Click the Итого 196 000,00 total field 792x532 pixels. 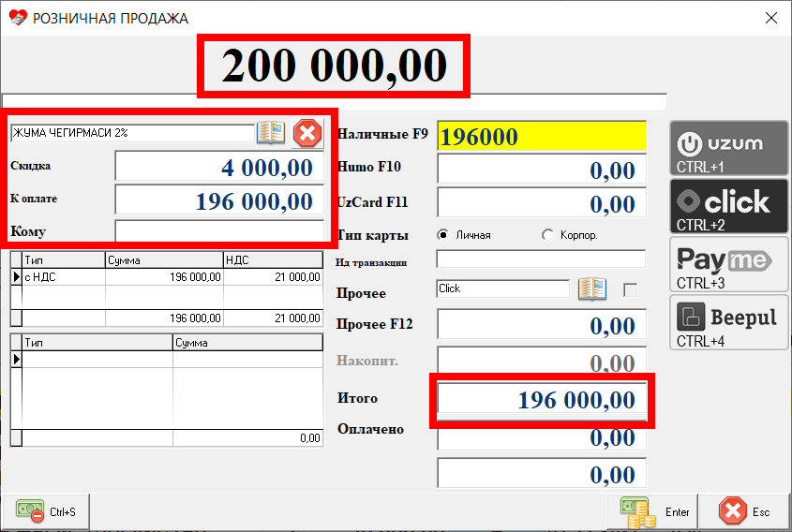pos(542,399)
